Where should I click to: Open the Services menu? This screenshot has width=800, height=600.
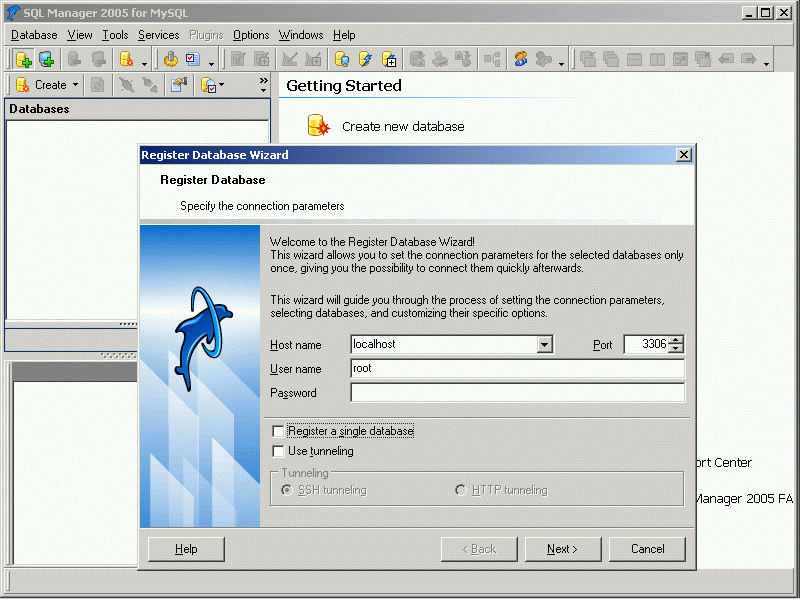[x=159, y=35]
